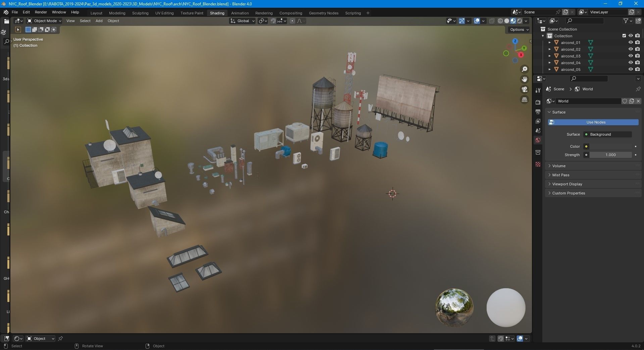Hide Collection in the viewport

pyautogui.click(x=631, y=36)
